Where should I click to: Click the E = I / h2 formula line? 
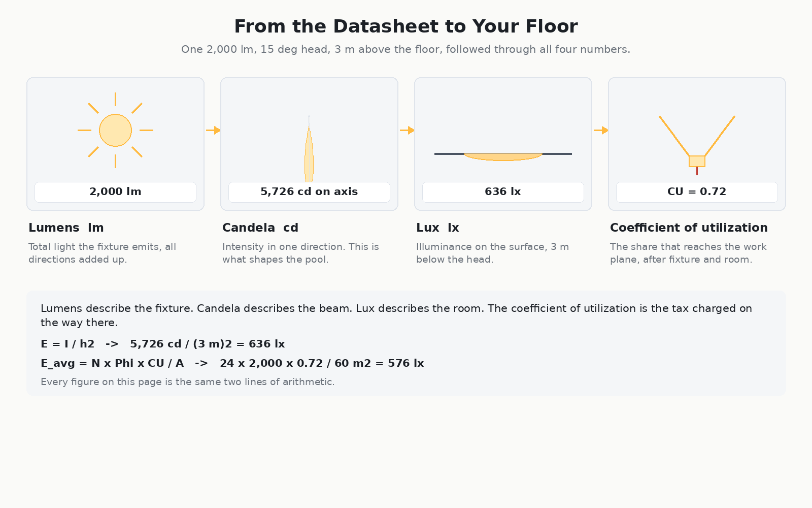(x=162, y=344)
